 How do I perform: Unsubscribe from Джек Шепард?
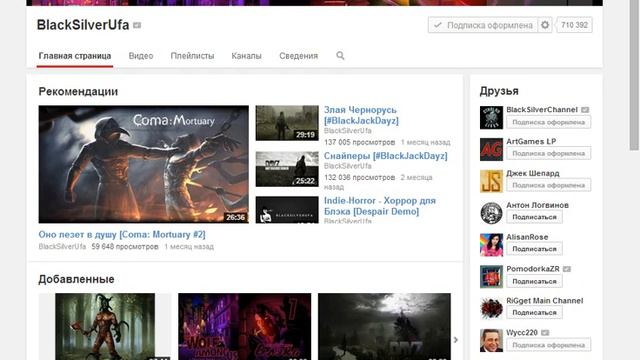click(x=549, y=185)
